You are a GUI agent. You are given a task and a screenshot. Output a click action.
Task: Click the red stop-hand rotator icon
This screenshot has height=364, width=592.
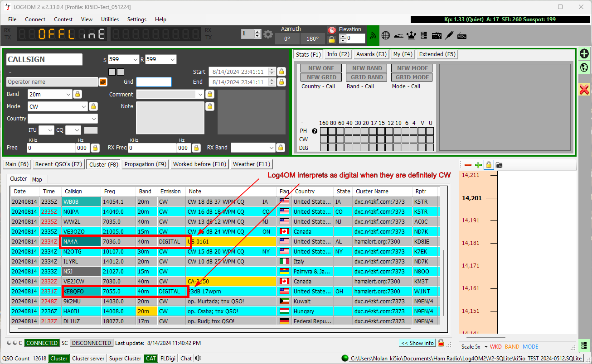pos(332,30)
